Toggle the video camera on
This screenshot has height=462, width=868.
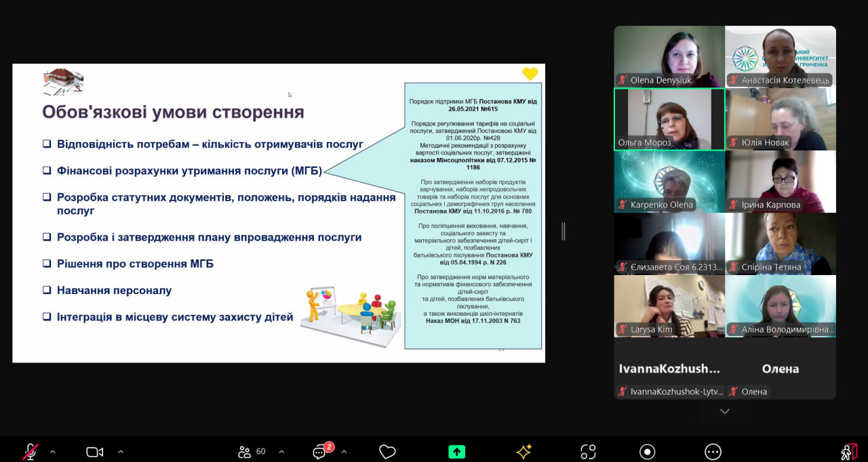(x=95, y=452)
